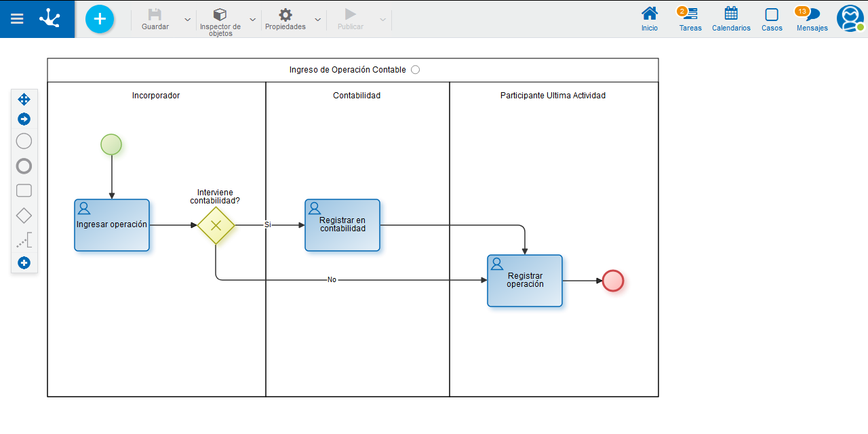The width and height of the screenshot is (868, 434).
Task: Click the pool title Ingreso de Operación Contable
Action: point(348,70)
